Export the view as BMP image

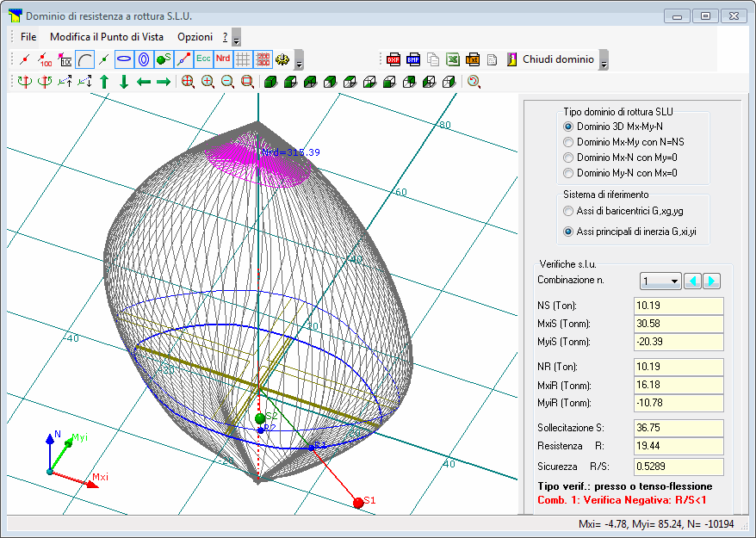[413, 59]
